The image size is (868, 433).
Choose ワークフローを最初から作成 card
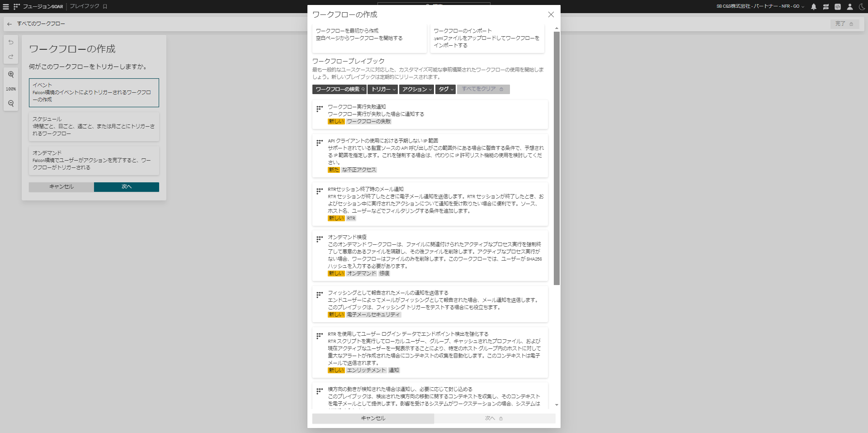pyautogui.click(x=369, y=38)
